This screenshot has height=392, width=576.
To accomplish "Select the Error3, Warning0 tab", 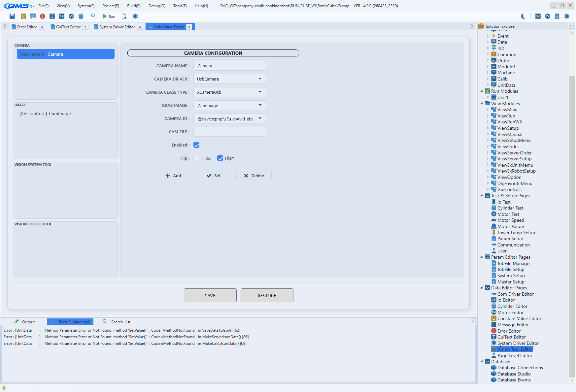I will coord(70,322).
